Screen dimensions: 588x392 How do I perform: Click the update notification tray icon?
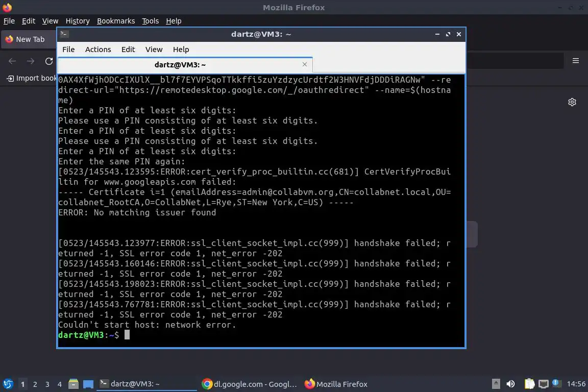[x=557, y=383]
